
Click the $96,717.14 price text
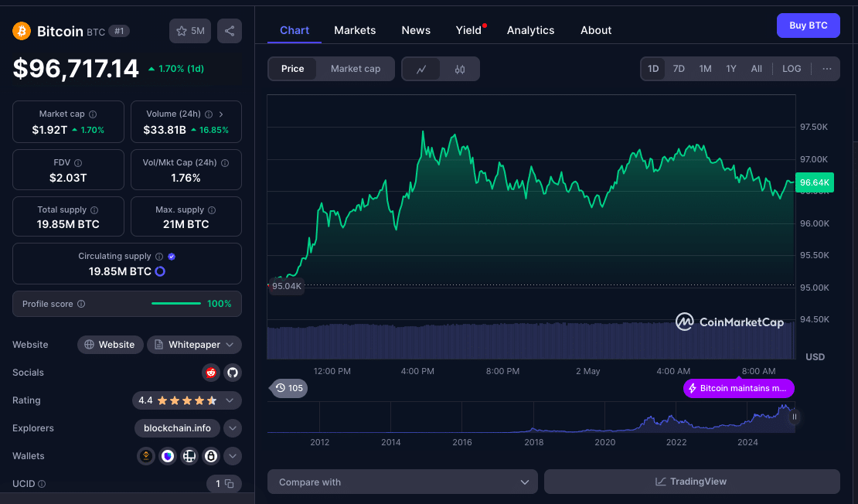pos(76,69)
